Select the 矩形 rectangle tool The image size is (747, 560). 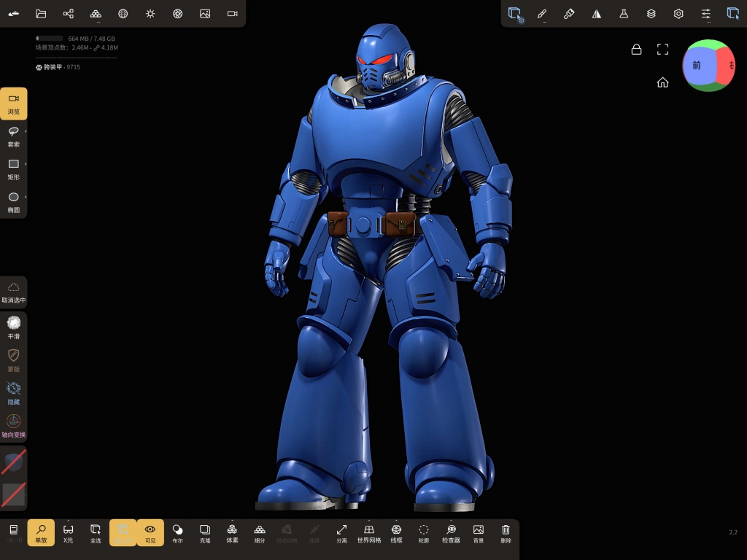(x=13, y=169)
